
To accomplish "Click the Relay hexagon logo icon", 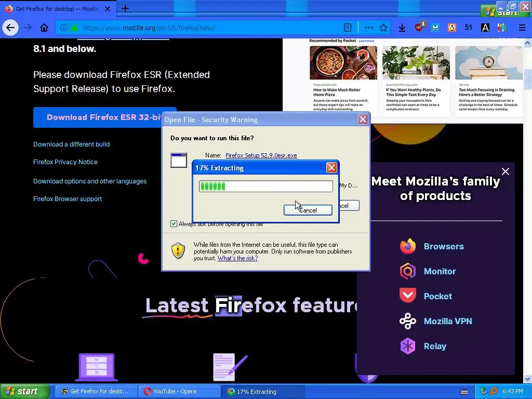I will pyautogui.click(x=407, y=346).
